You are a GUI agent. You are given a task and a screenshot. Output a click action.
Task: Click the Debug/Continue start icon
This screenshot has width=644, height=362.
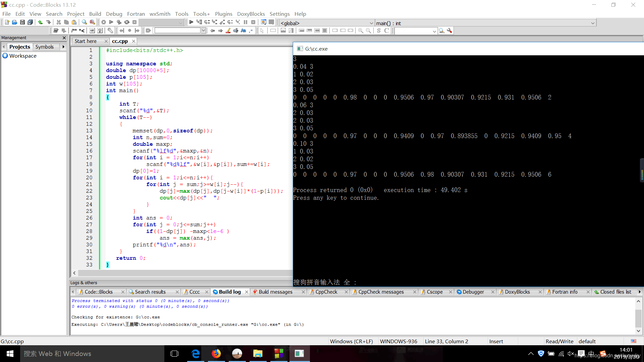191,22
